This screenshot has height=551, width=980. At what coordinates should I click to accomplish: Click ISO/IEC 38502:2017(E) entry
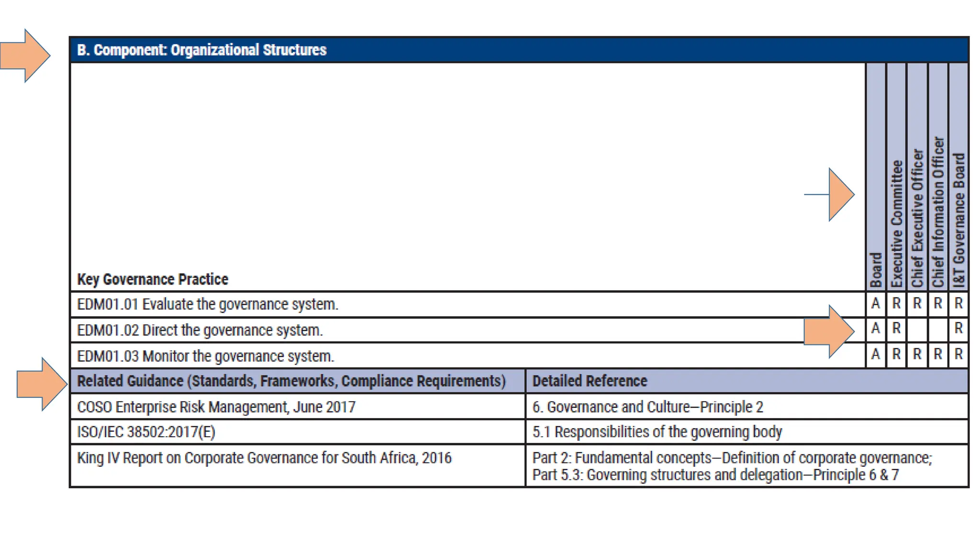tap(146, 432)
